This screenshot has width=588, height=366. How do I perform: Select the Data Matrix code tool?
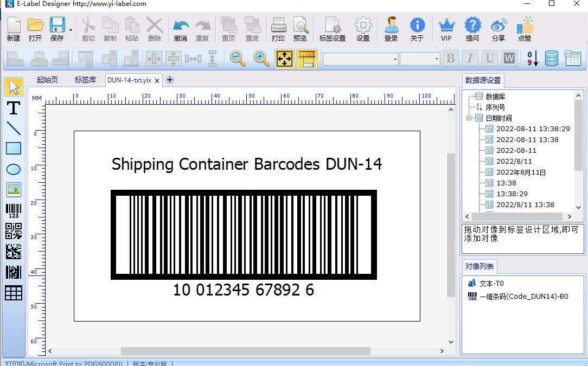coord(14,252)
